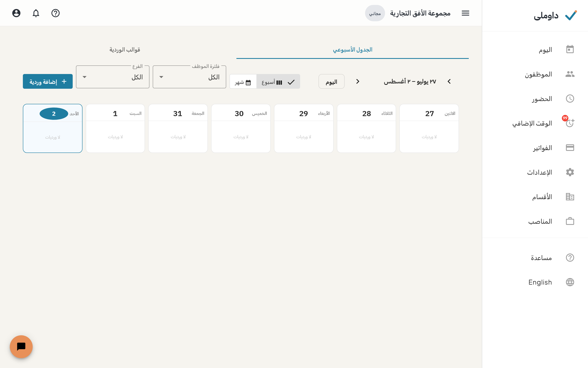Select the الجدول الأسبوعي tab
The image size is (588, 368).
[352, 50]
